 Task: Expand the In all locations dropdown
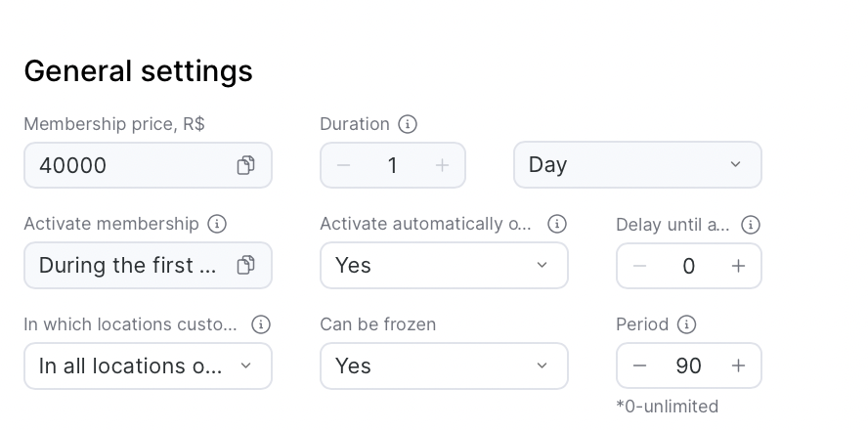148,365
